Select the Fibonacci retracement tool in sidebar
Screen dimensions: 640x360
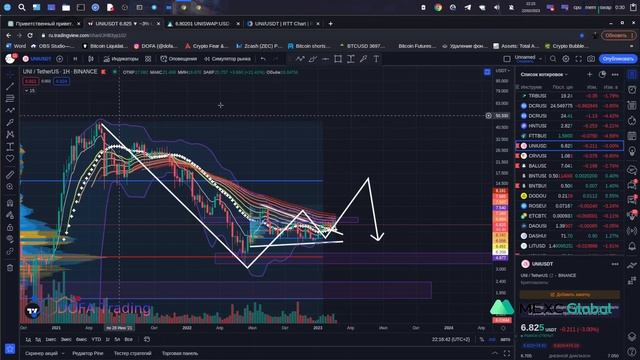[x=10, y=98]
